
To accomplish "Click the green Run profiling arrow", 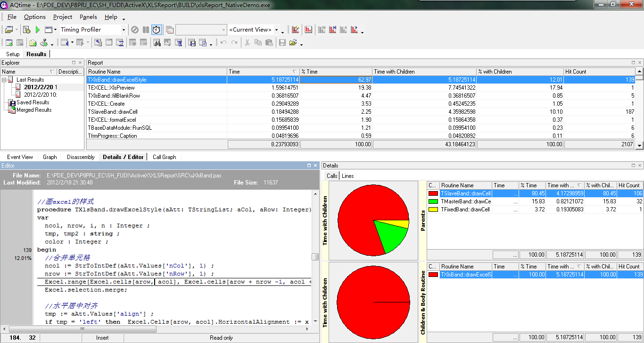I will [x=38, y=30].
